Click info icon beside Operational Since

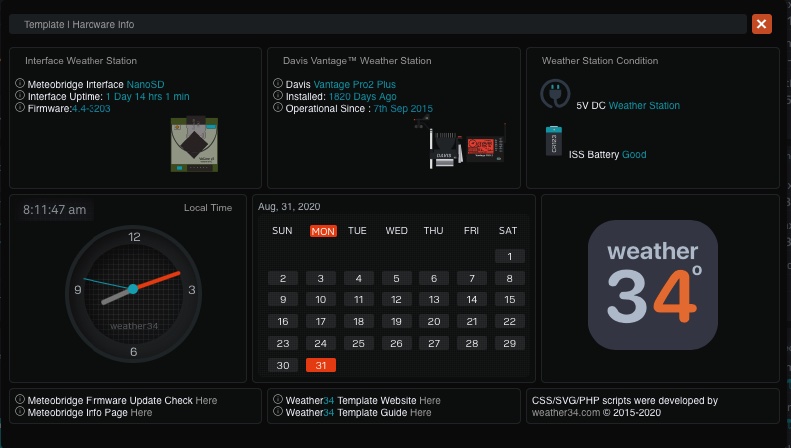[x=278, y=107]
